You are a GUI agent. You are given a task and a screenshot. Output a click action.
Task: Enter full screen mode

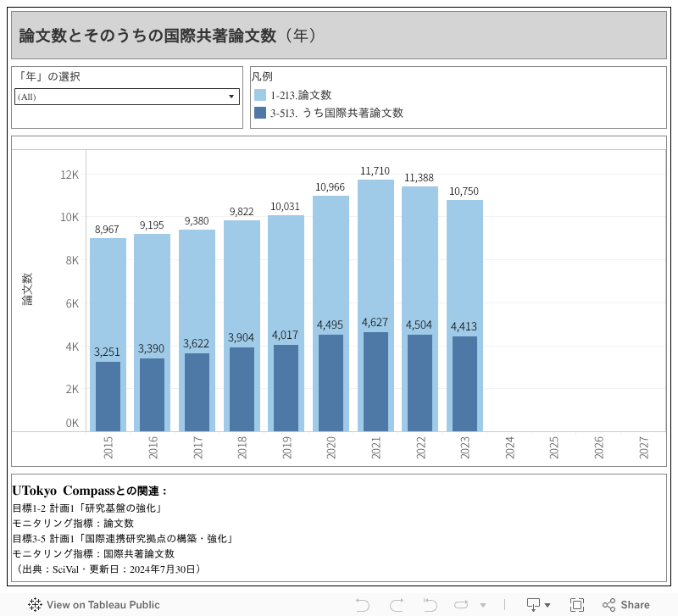tap(577, 605)
